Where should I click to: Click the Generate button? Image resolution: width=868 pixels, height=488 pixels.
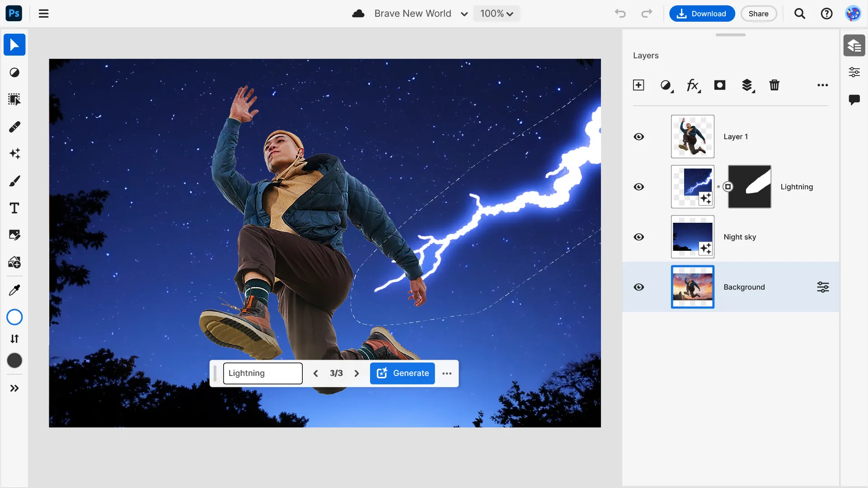pyautogui.click(x=402, y=373)
